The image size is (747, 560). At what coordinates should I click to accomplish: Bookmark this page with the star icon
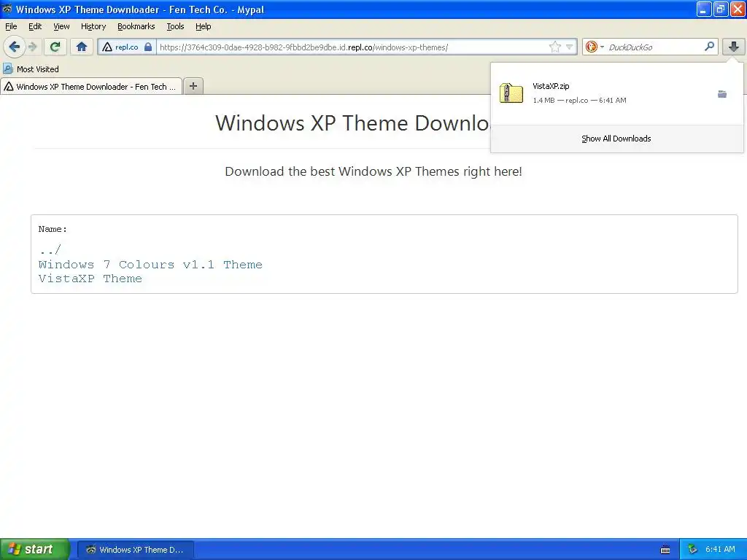tap(554, 47)
